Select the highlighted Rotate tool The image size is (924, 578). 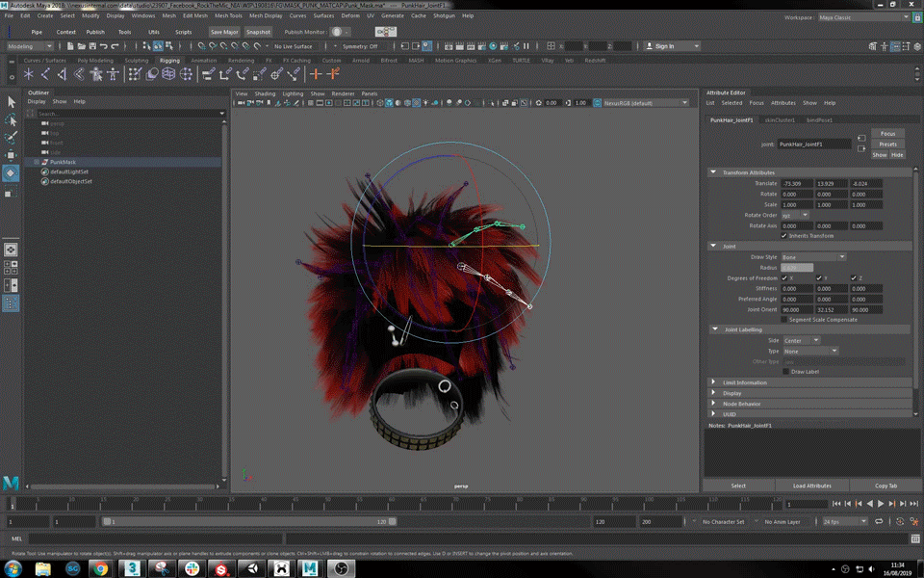[x=11, y=173]
